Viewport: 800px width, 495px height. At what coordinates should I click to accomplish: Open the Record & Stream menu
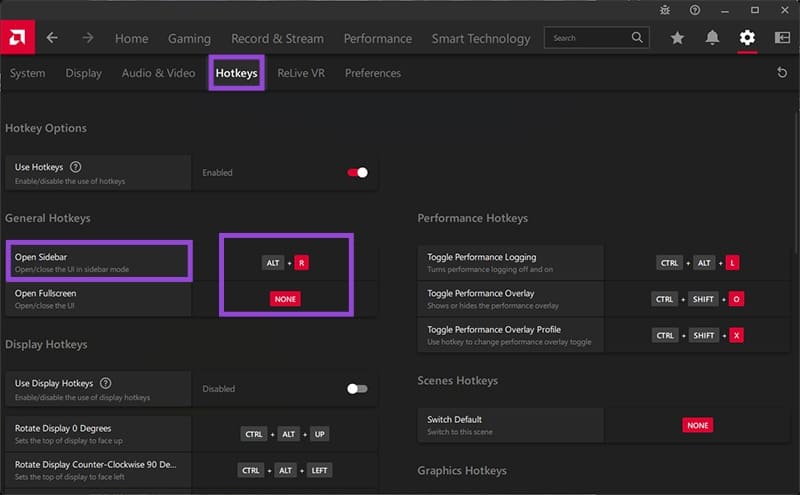point(277,39)
